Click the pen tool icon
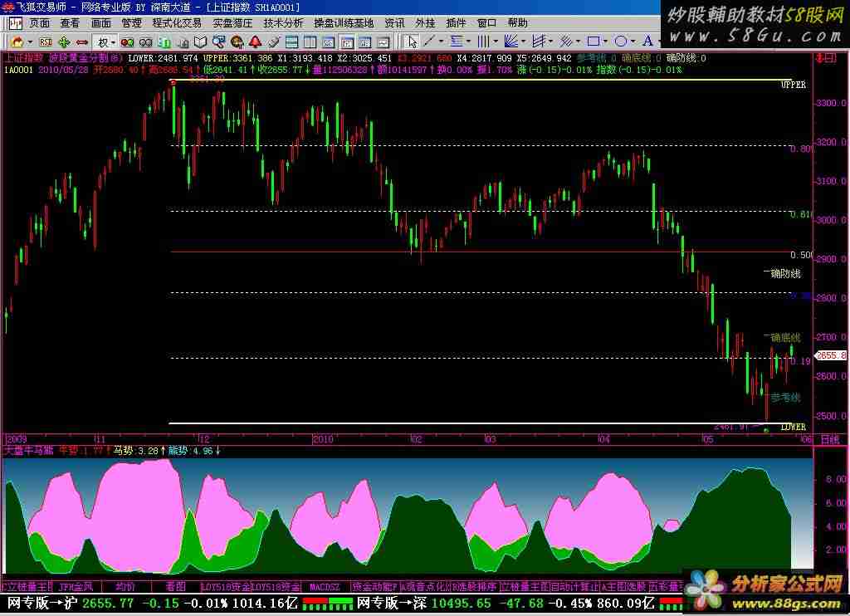Screen dimensions: 850x616 274,42
